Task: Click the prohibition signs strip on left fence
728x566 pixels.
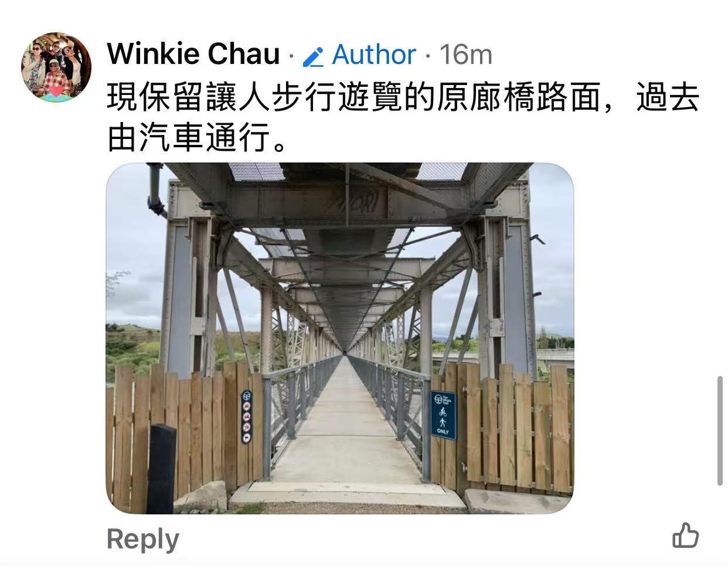Action: click(x=247, y=416)
